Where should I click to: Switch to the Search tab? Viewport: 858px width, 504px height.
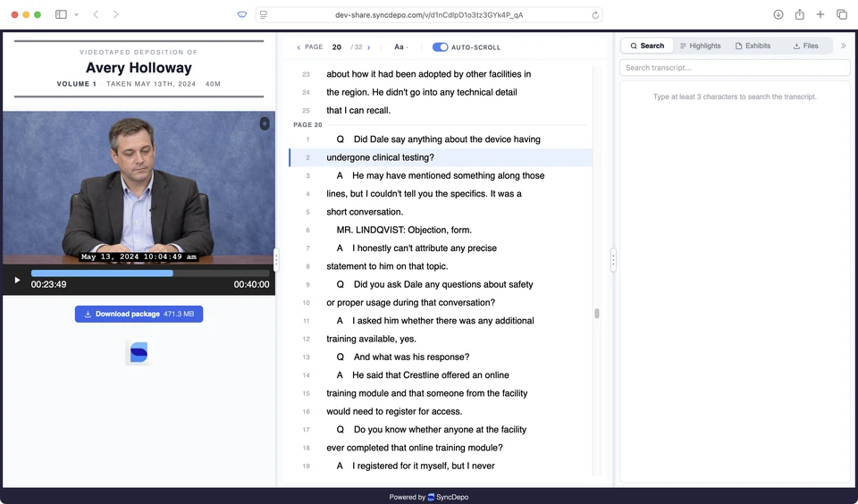pos(647,46)
